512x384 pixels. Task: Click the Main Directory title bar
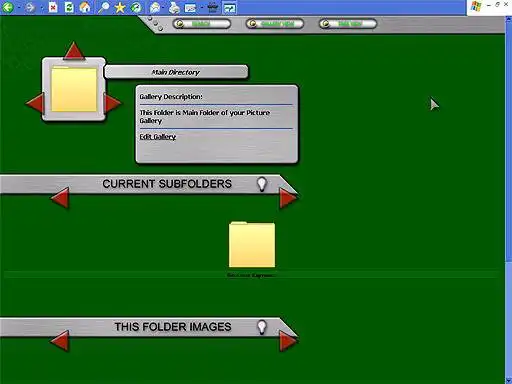(176, 72)
